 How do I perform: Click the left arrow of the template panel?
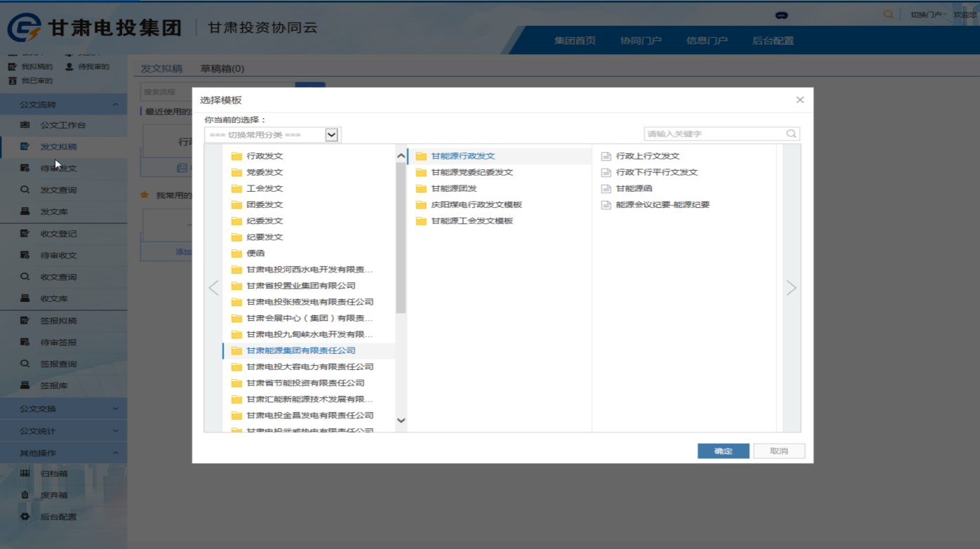213,287
